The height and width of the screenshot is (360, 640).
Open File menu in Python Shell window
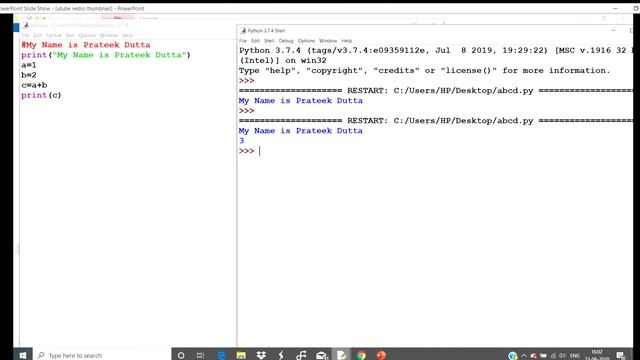[x=242, y=41]
